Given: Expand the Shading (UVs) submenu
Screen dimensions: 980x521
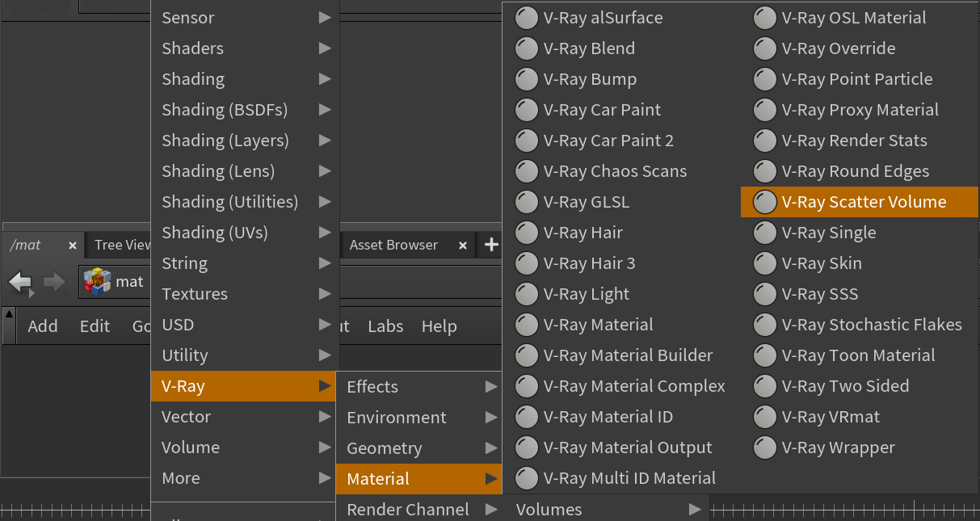Looking at the screenshot, I should click(x=246, y=233).
